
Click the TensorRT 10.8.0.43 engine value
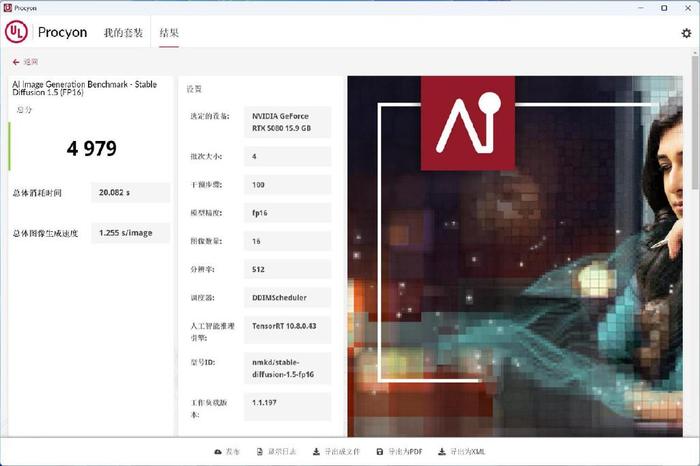pos(288,330)
